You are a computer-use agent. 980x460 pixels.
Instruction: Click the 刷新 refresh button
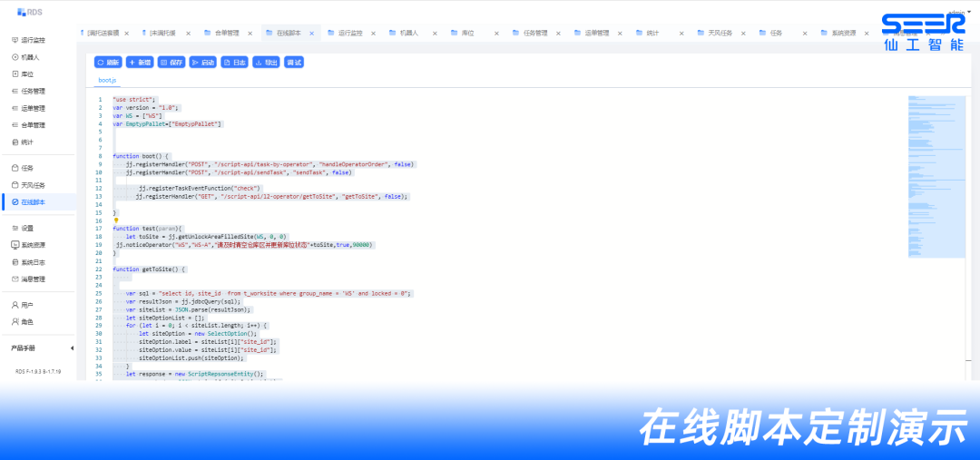tap(108, 63)
